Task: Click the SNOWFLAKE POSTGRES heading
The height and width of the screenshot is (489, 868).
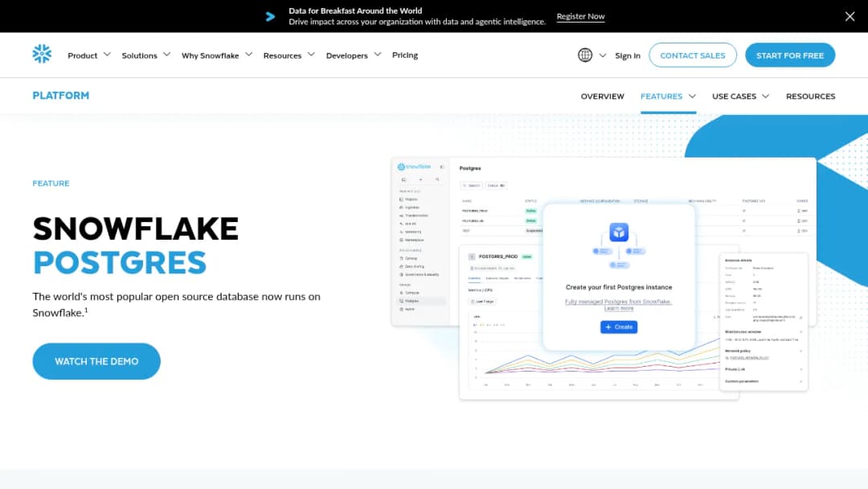Action: click(x=136, y=245)
